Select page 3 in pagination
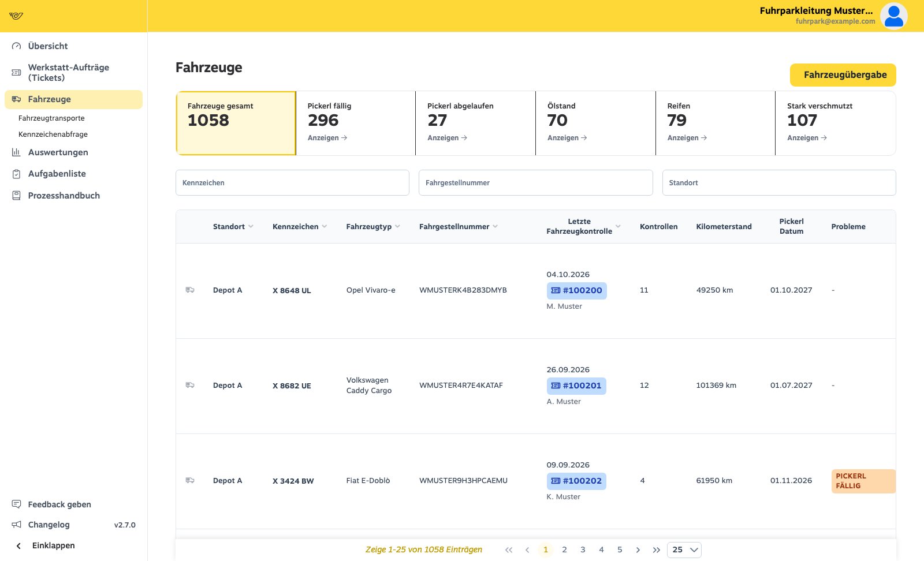Viewport: 924px width, 561px height. [583, 550]
